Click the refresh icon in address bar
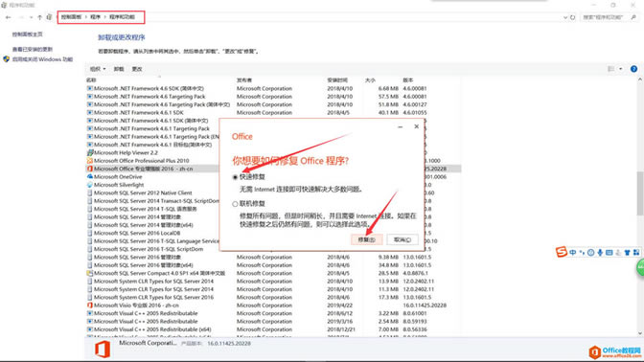This screenshot has width=644, height=362. tap(572, 17)
